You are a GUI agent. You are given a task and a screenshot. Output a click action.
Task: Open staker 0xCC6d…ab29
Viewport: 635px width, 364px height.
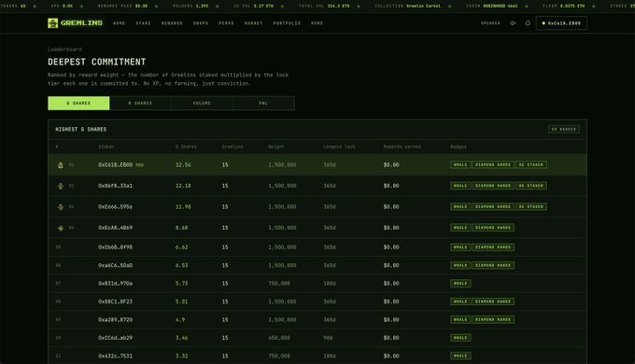click(x=115, y=338)
